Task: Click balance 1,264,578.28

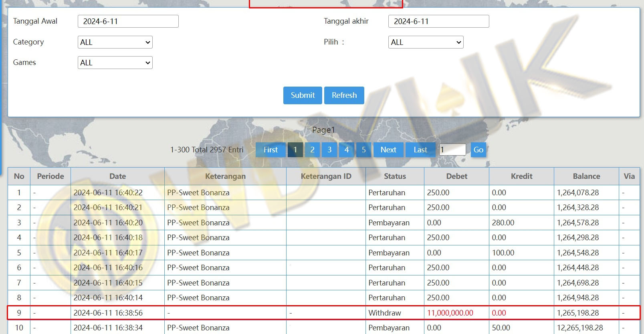Action: (578, 223)
